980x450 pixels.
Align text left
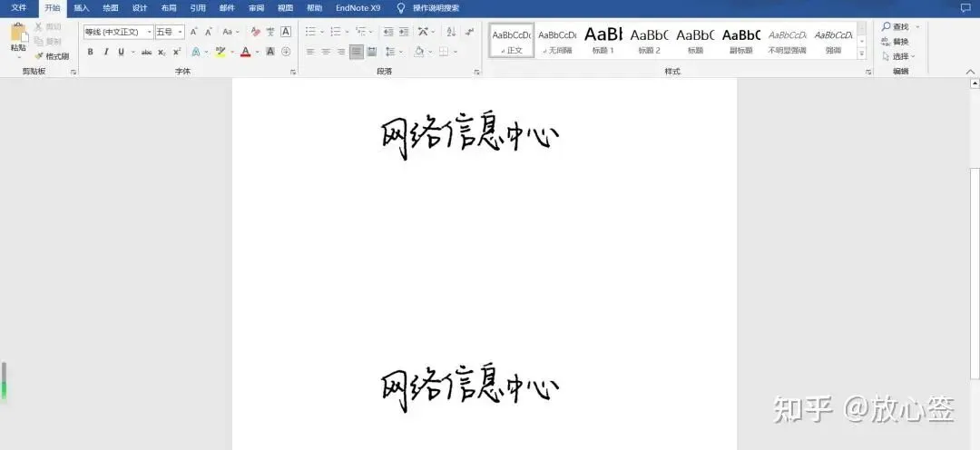[310, 52]
